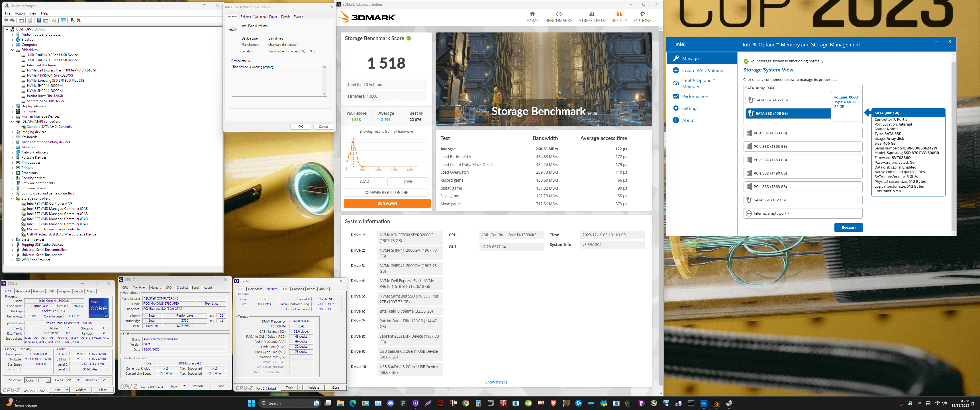Open SPD tab in rightmost CPU-Z window
Screen dimensions: 980x410
pyautogui.click(x=284, y=289)
